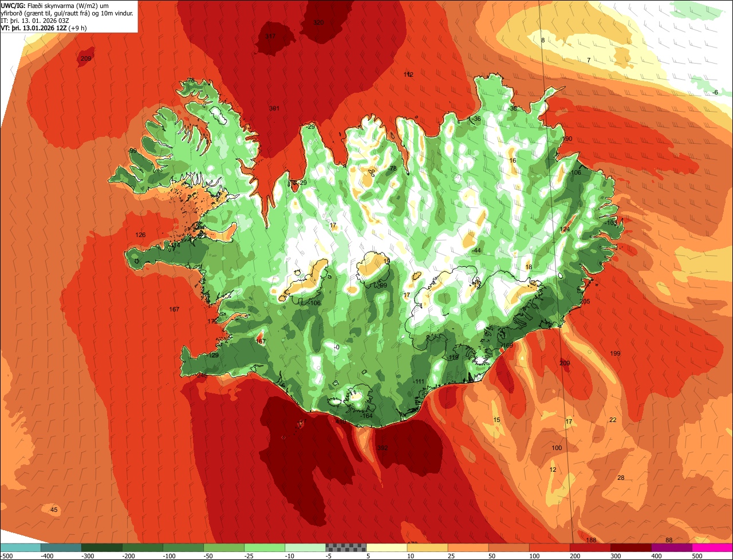Click the 50 to 100 orange legend swatch
Viewport: 733px width, 560px height.
tap(509, 547)
